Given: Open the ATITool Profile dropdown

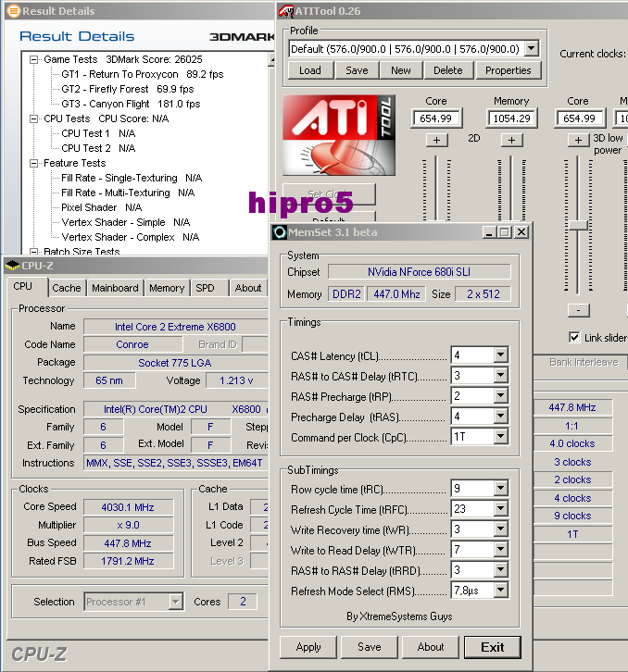Looking at the screenshot, I should click(x=532, y=49).
